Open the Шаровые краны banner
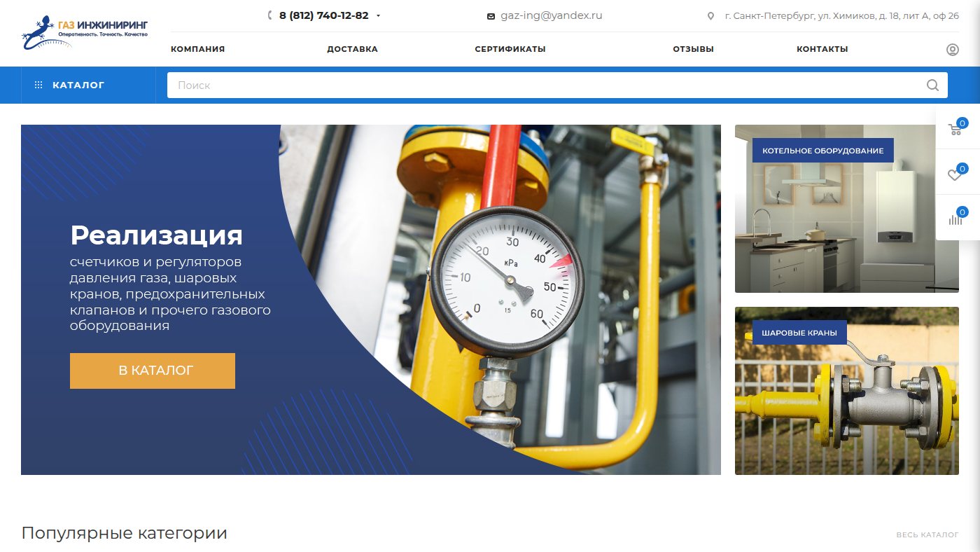980x552 pixels. 847,391
